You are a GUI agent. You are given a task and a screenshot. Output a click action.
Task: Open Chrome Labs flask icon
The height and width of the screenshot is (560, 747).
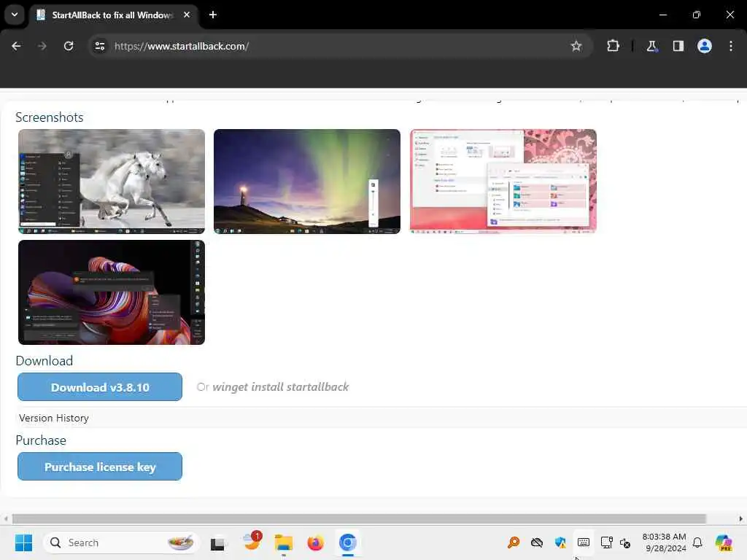coord(651,46)
